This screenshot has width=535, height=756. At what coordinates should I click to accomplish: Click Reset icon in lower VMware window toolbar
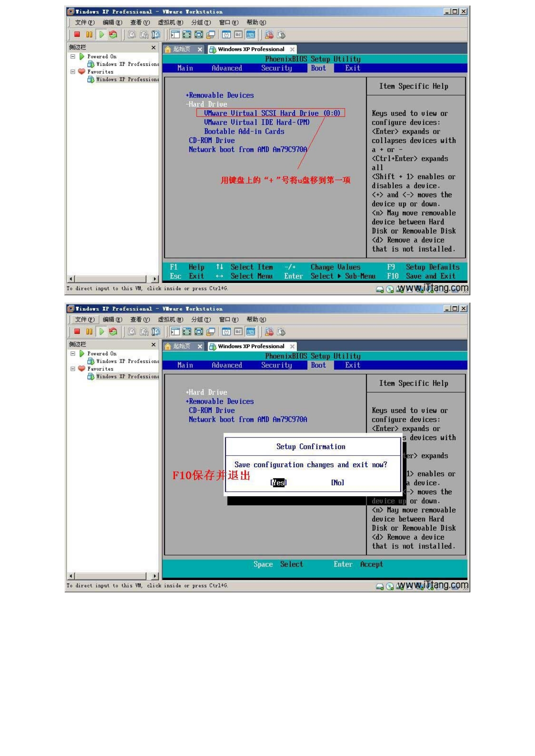click(113, 331)
